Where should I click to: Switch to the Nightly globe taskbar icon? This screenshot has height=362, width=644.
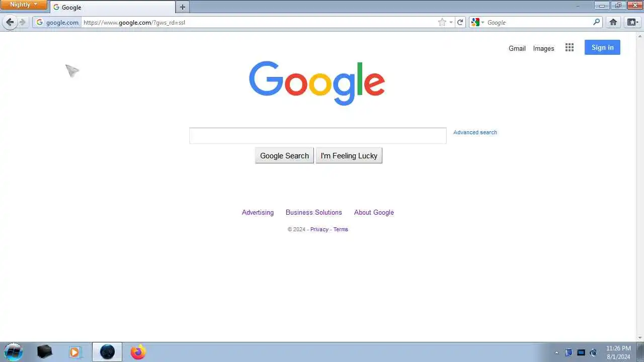click(107, 352)
